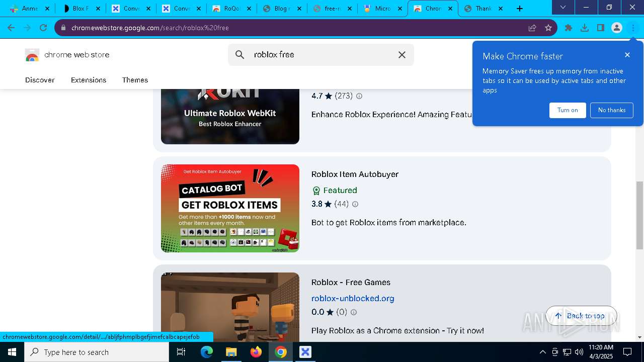644x362 pixels.
Task: Reload the current page
Action: 43,28
